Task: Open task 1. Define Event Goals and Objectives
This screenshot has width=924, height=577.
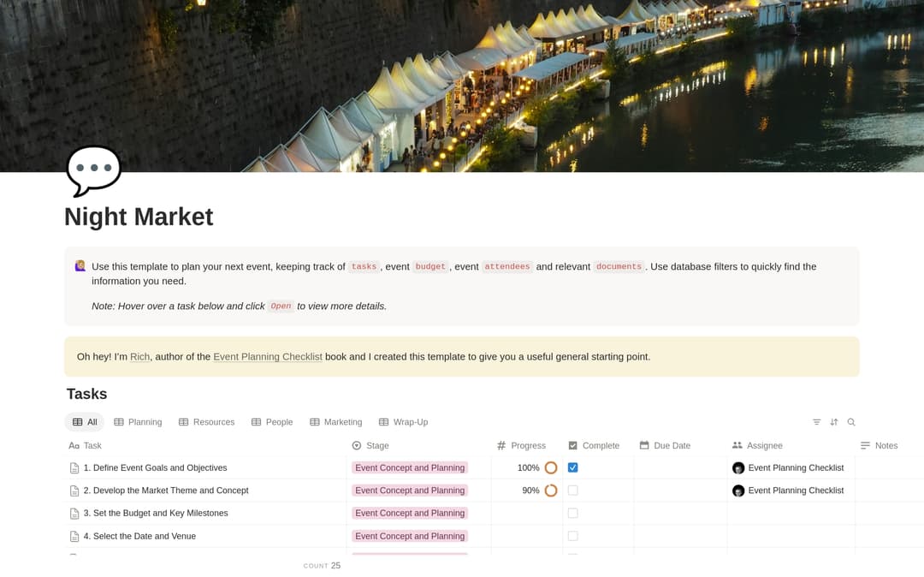Action: [155, 468]
